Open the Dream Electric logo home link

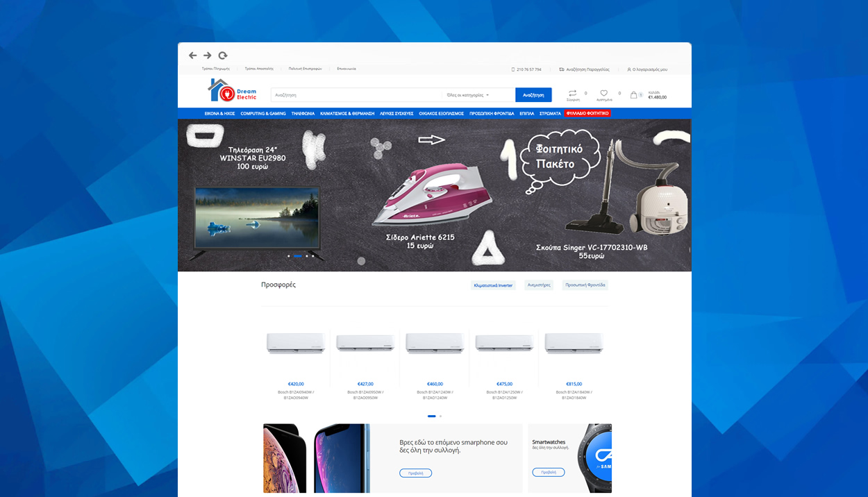tap(233, 90)
